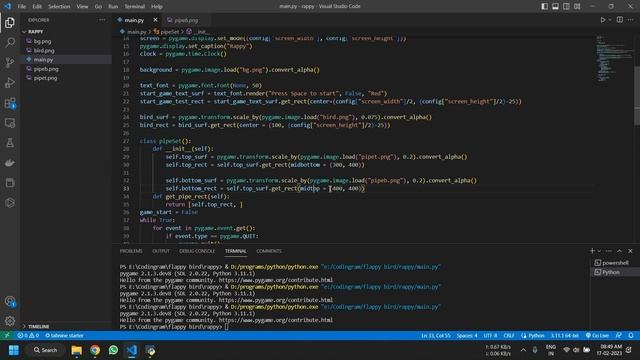The image size is (640, 360).
Task: Change Spaces: 4 indentation setting
Action: (467, 336)
